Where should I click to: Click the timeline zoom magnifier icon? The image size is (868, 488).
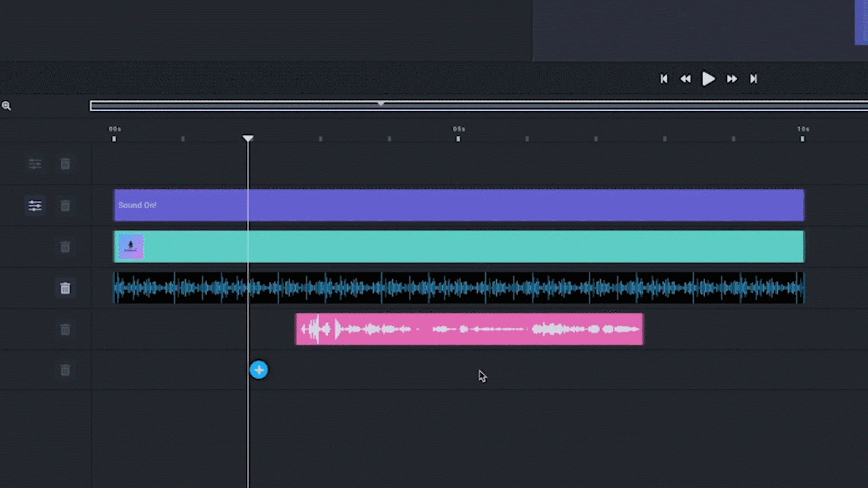(x=7, y=106)
